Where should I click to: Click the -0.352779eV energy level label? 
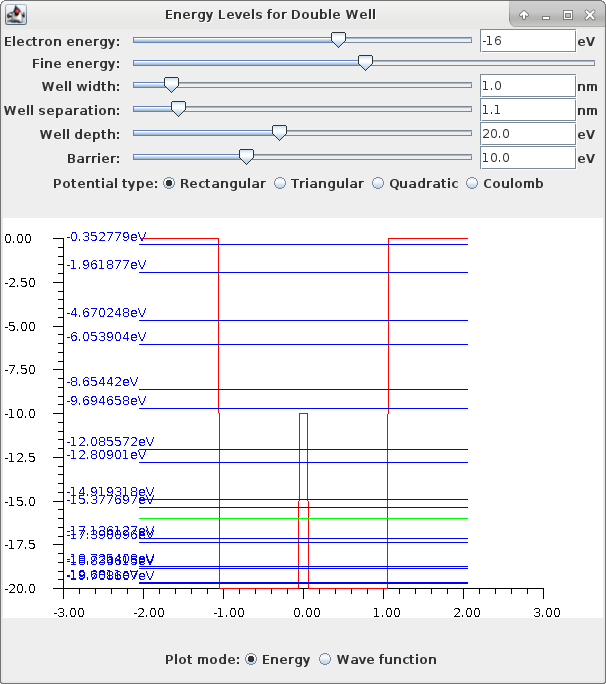106,236
